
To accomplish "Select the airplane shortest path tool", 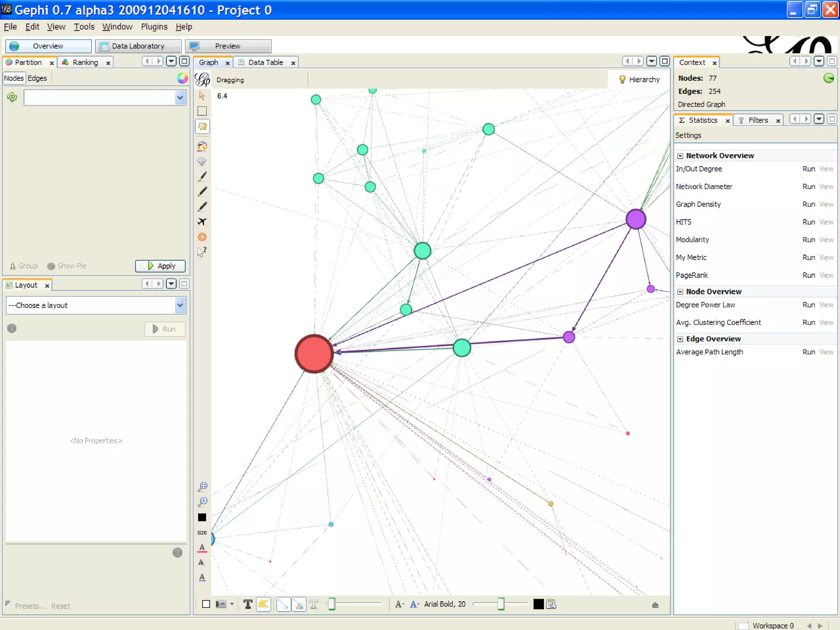I will point(202,222).
